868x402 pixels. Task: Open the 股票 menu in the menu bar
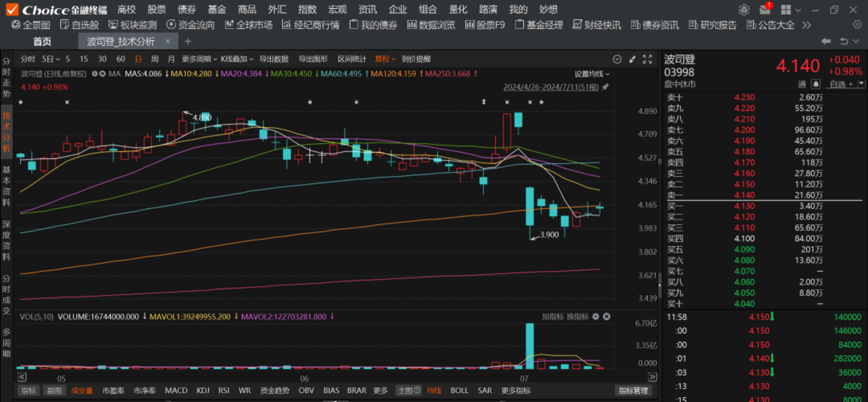156,9
